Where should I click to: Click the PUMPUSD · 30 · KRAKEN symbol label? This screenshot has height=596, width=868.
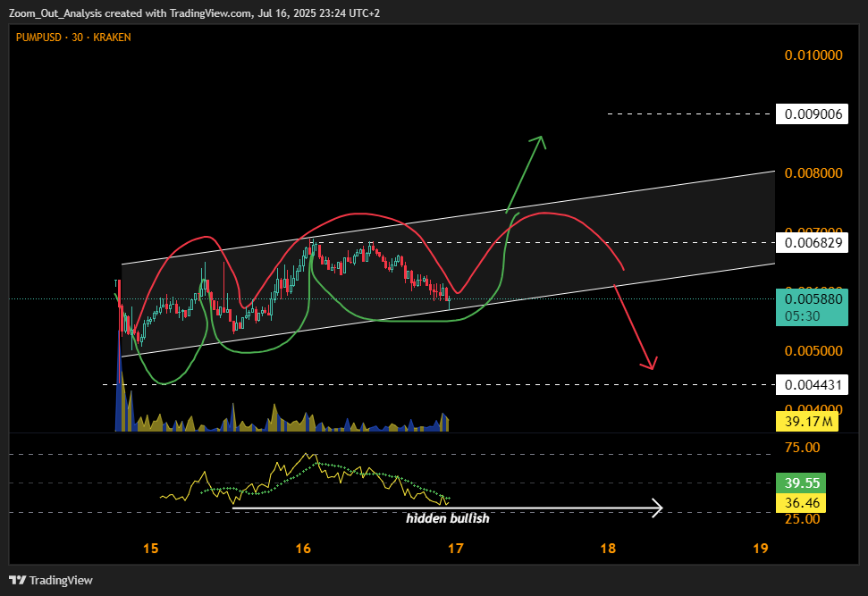(73, 37)
